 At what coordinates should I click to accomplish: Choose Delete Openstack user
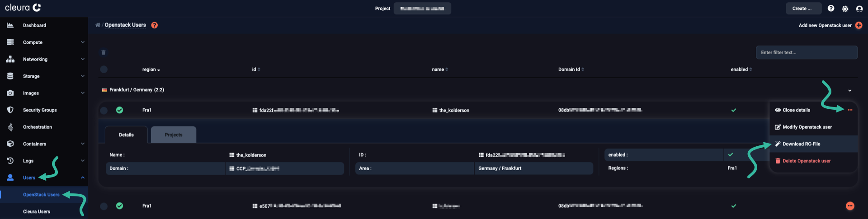pyautogui.click(x=803, y=161)
